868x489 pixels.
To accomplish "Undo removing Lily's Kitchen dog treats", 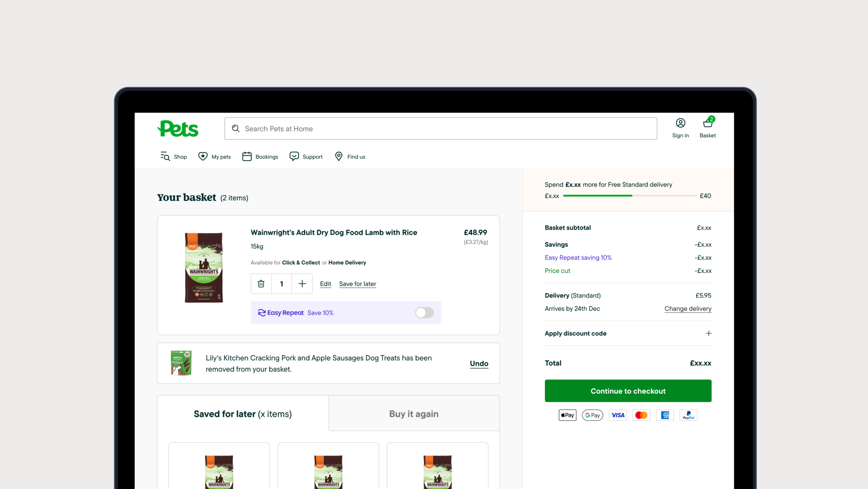I will 479,363.
